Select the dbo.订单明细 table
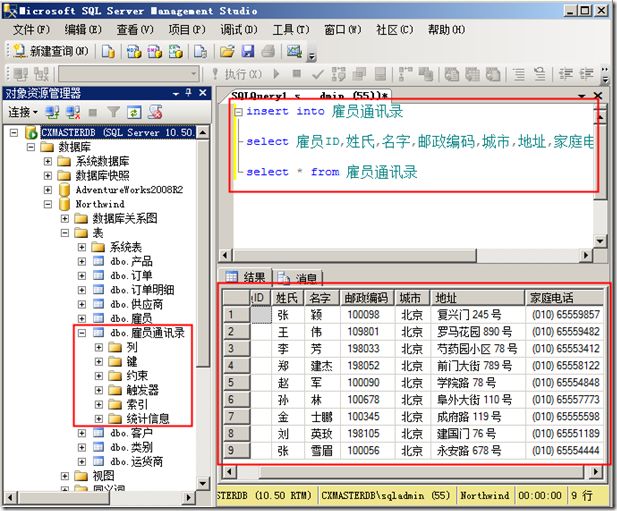 pos(142,290)
